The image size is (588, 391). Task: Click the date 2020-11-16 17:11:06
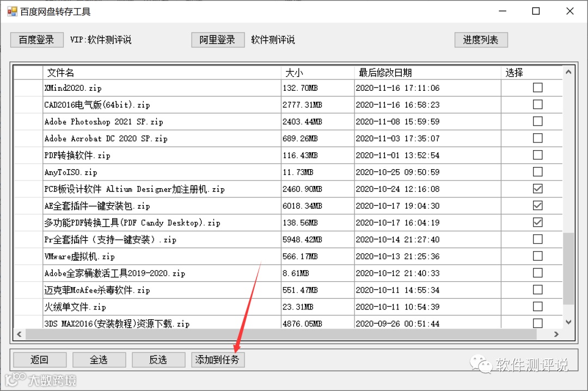pyautogui.click(x=397, y=88)
